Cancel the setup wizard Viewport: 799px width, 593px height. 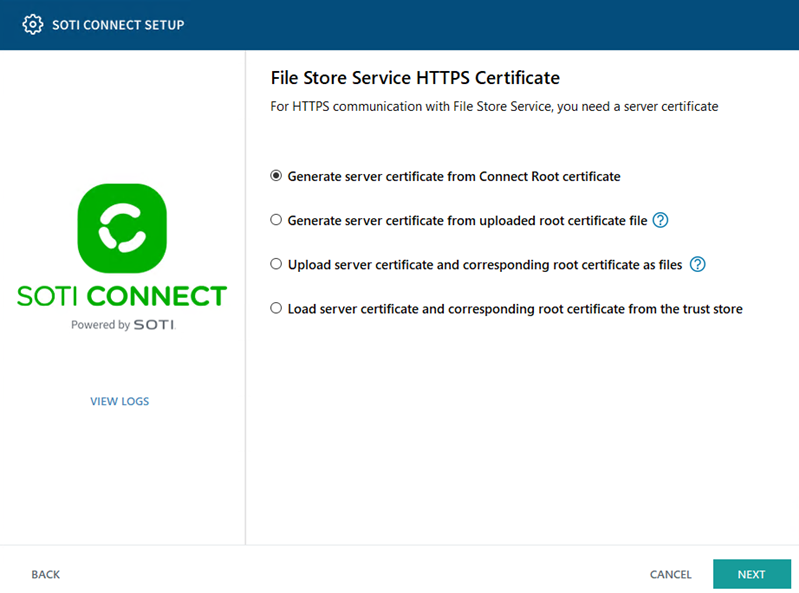(x=671, y=575)
